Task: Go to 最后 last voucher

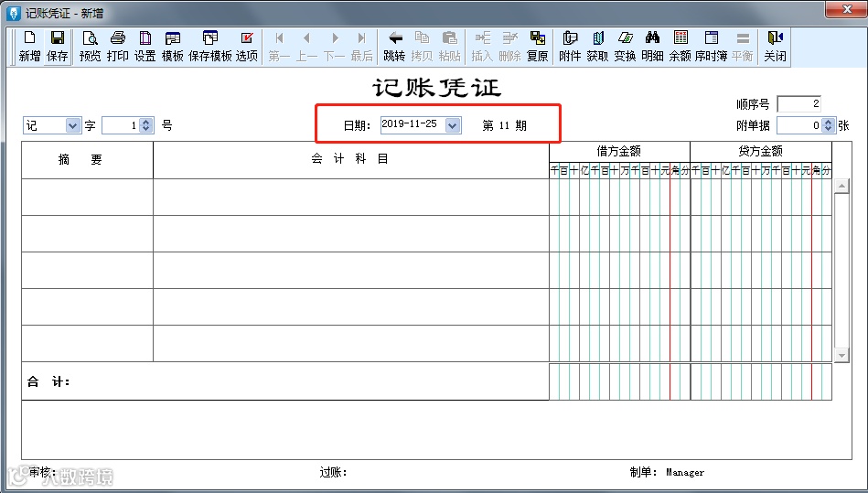Action: click(362, 47)
